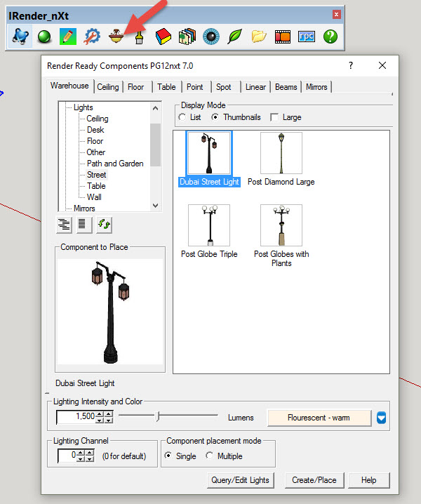Switch to the Beams tab
Image resolution: width=421 pixels, height=504 pixels.
pos(286,87)
